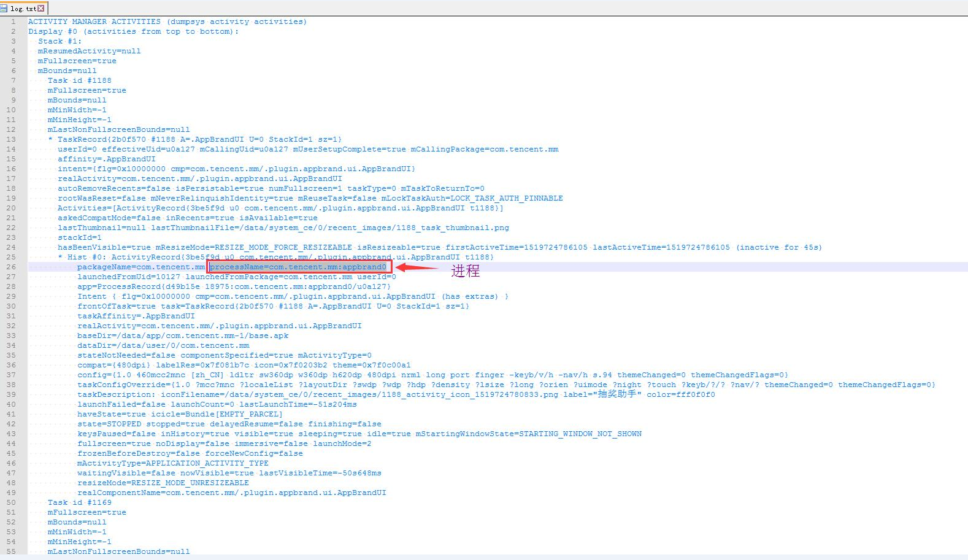Close log.txt using the tab's red X
Image resolution: width=968 pixels, height=560 pixels.
click(41, 9)
